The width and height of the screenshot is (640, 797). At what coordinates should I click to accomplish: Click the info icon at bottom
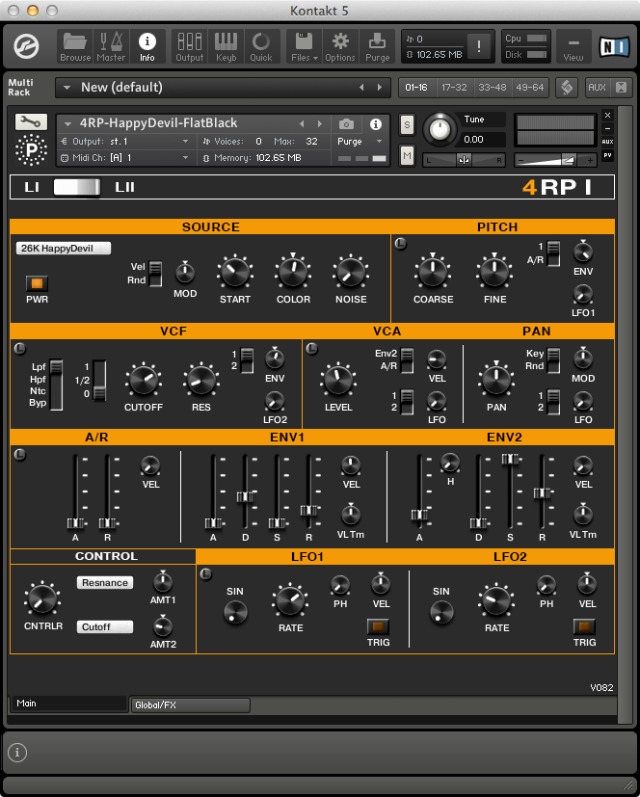(17, 752)
